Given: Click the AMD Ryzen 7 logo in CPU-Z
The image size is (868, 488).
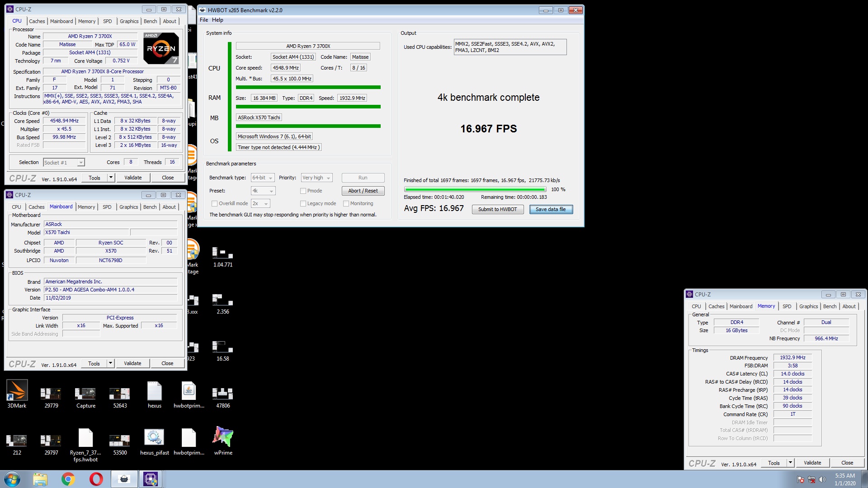Looking at the screenshot, I should click(161, 48).
